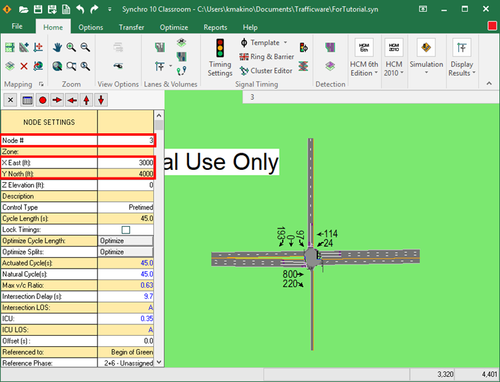Select the red up arrow approach button
Image resolution: width=500 pixels, height=382 pixels.
[x=86, y=100]
